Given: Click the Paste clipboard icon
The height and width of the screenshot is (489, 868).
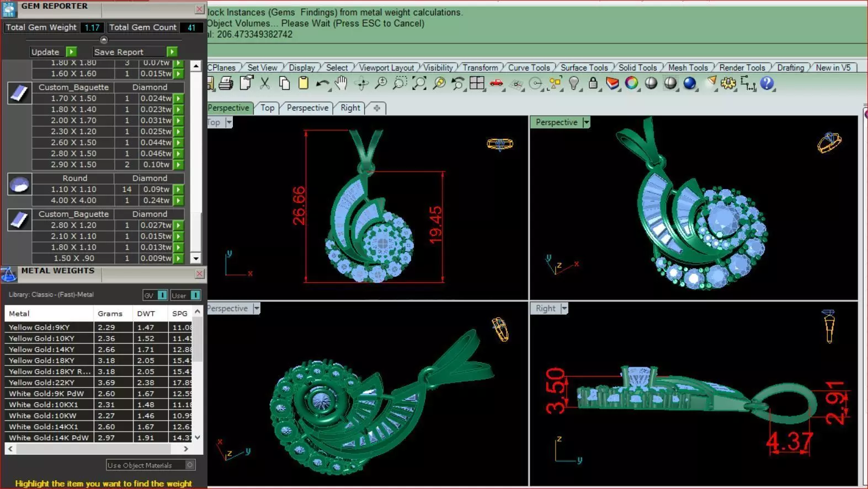Looking at the screenshot, I should [x=303, y=83].
